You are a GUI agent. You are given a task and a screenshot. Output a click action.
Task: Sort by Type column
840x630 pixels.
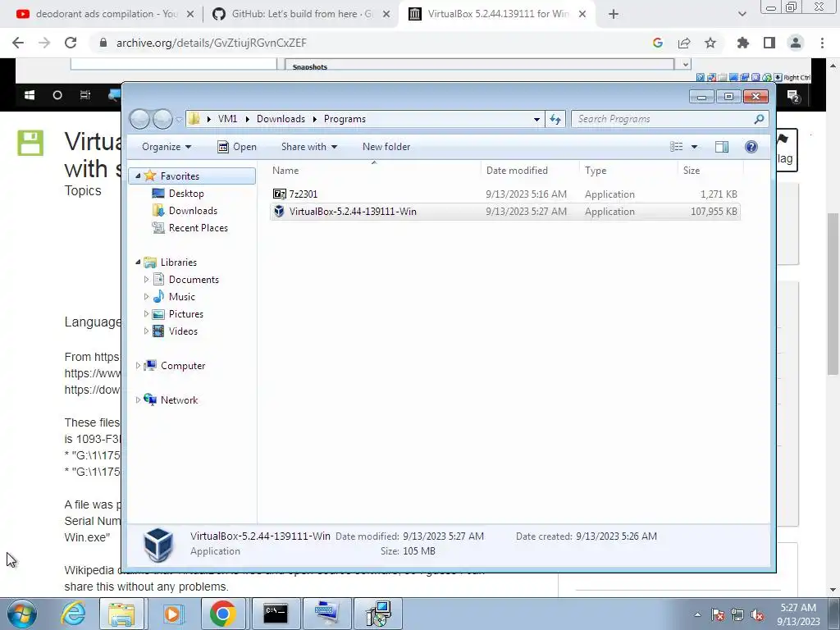(596, 171)
